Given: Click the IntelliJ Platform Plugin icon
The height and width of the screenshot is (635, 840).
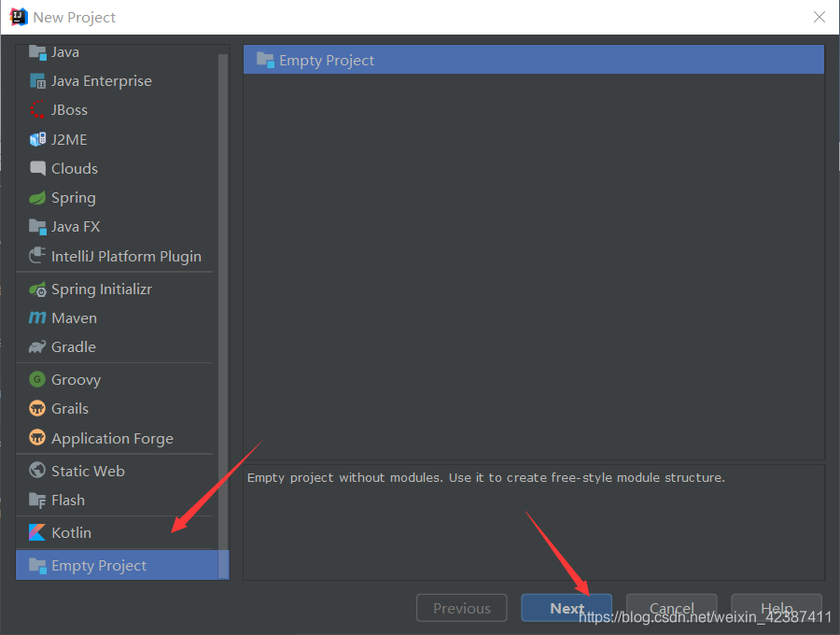Looking at the screenshot, I should (37, 256).
